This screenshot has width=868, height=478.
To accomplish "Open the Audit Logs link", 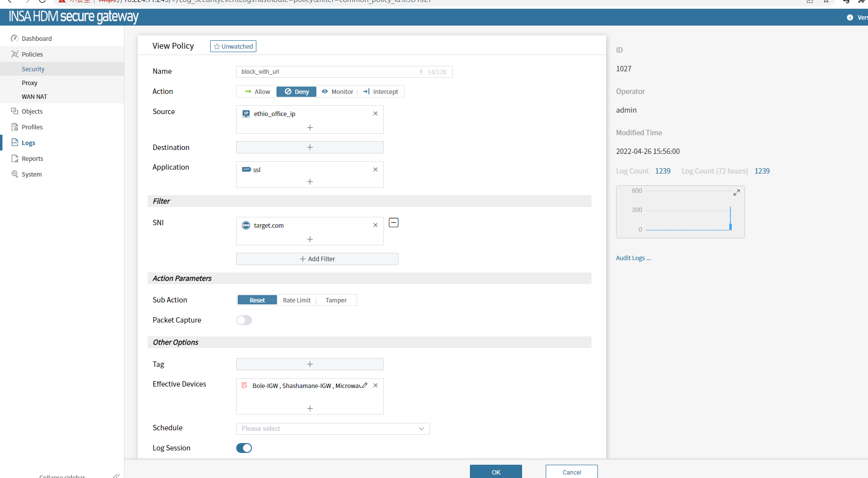I will tap(633, 258).
